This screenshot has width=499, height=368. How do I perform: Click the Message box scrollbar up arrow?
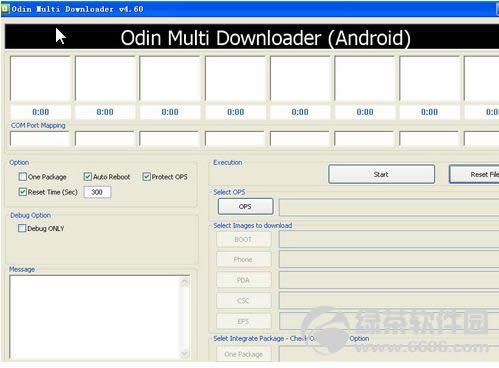pos(185,282)
